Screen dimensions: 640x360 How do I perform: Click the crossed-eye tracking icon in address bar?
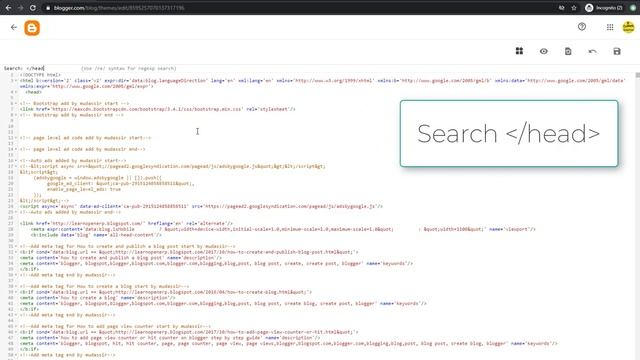(x=562, y=8)
